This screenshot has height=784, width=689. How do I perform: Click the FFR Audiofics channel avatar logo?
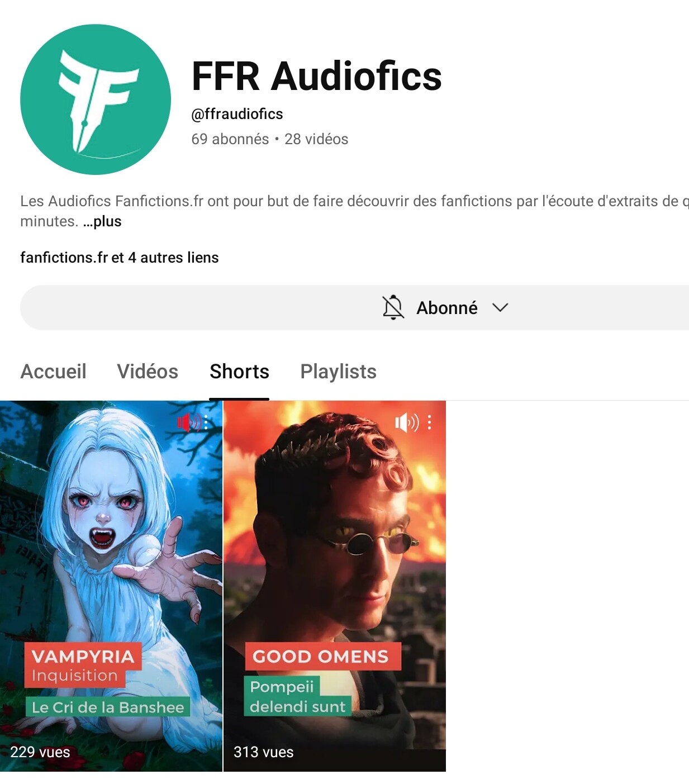[96, 99]
